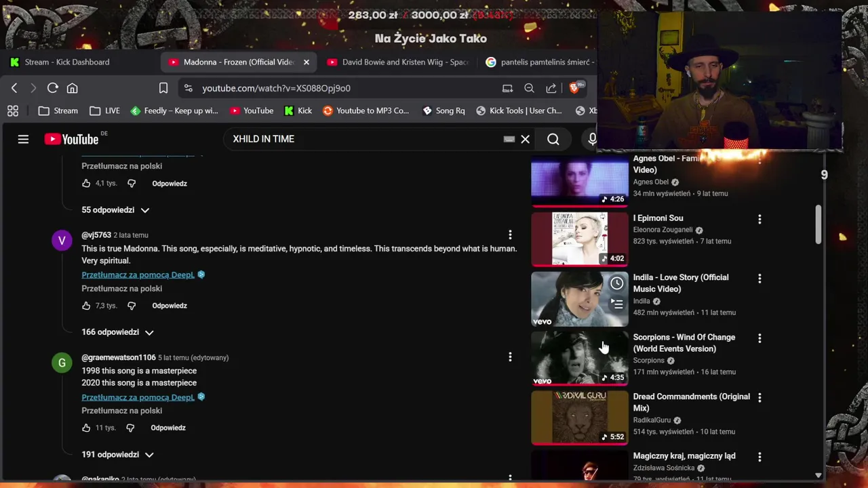Go back with the browser back arrow

pyautogui.click(x=14, y=88)
